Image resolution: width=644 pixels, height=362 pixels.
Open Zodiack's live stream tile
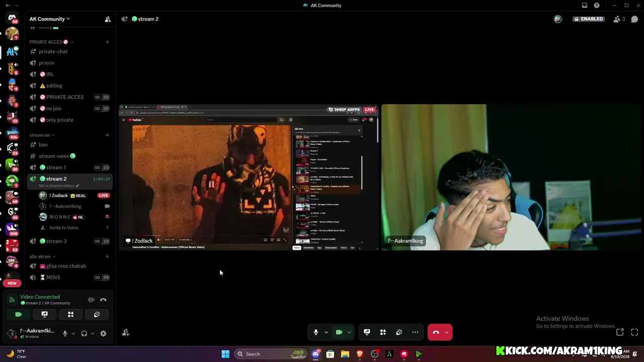[x=249, y=177]
